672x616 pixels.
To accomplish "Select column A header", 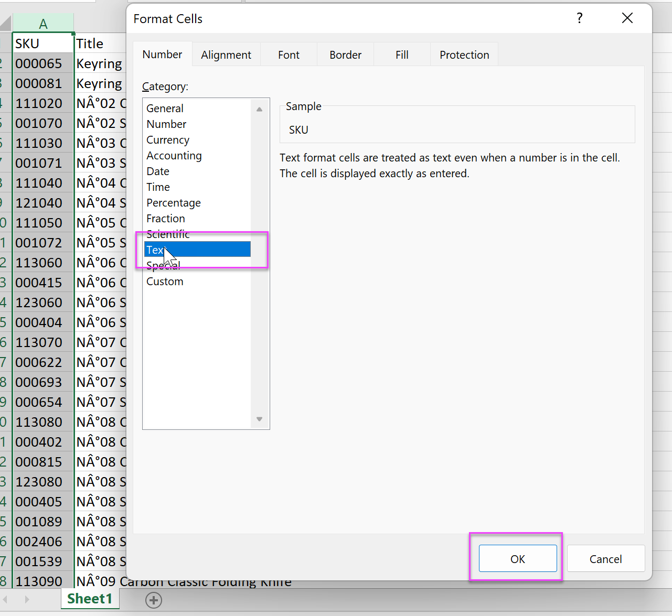I will click(43, 24).
